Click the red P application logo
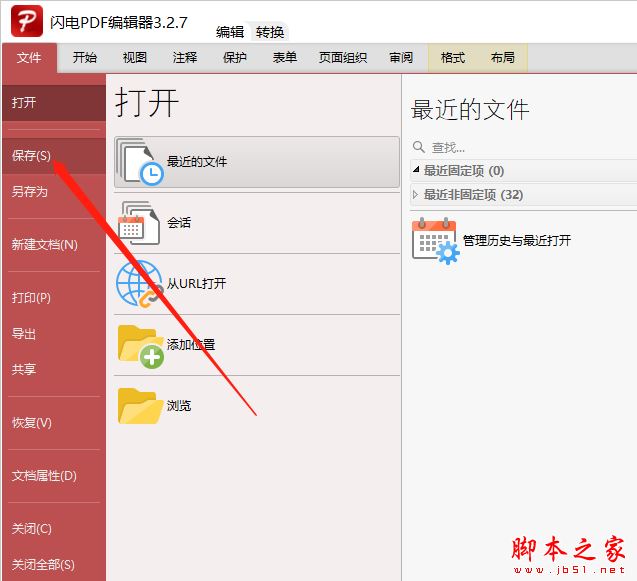The height and width of the screenshot is (581, 637). (x=27, y=21)
